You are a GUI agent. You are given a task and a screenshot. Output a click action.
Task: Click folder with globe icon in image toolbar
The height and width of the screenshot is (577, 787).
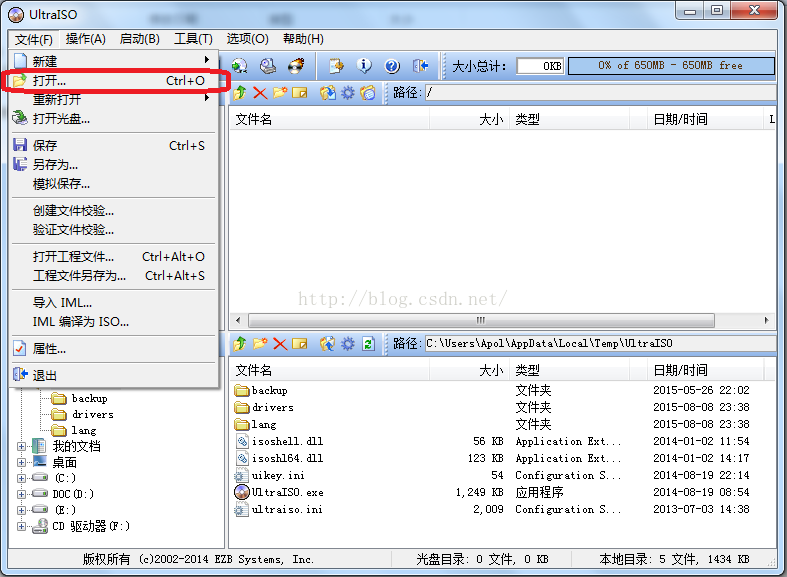(368, 93)
